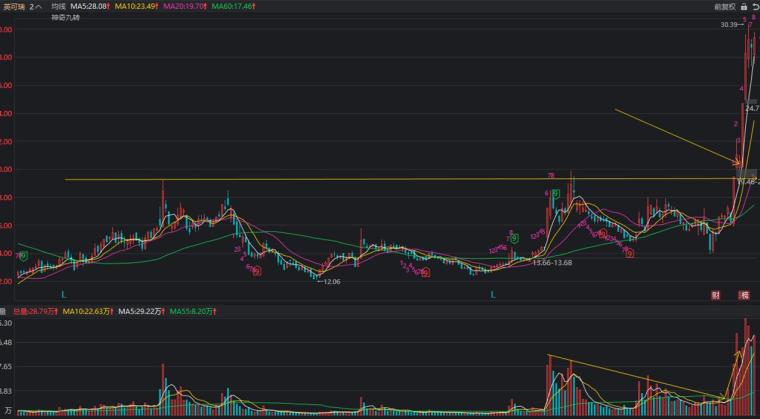
Task: Toggle the purple MA20:19.70 line legend
Action: (185, 7)
